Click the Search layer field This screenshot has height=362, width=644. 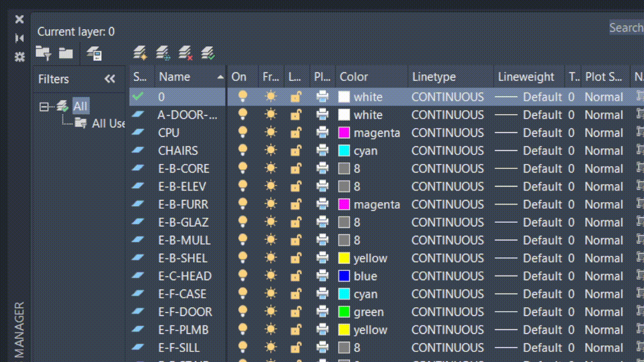coord(626,28)
